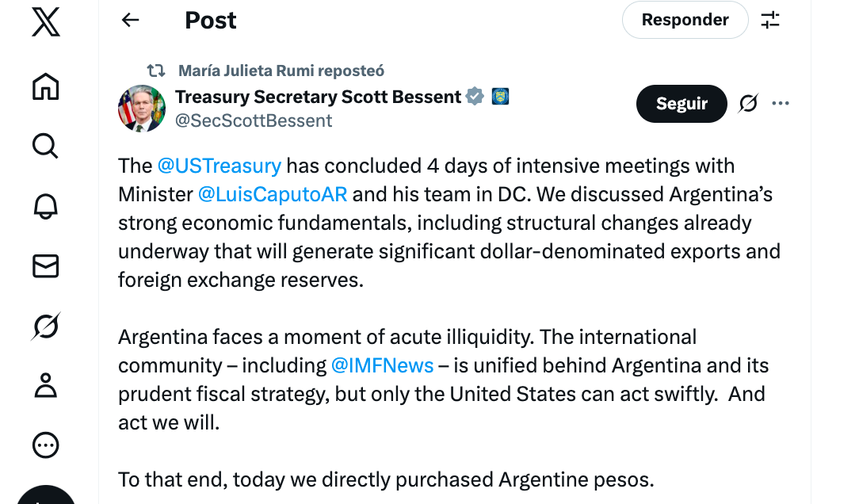This screenshot has width=859, height=504.
Task: Open the @USTreasury mention link
Action: [x=220, y=166]
